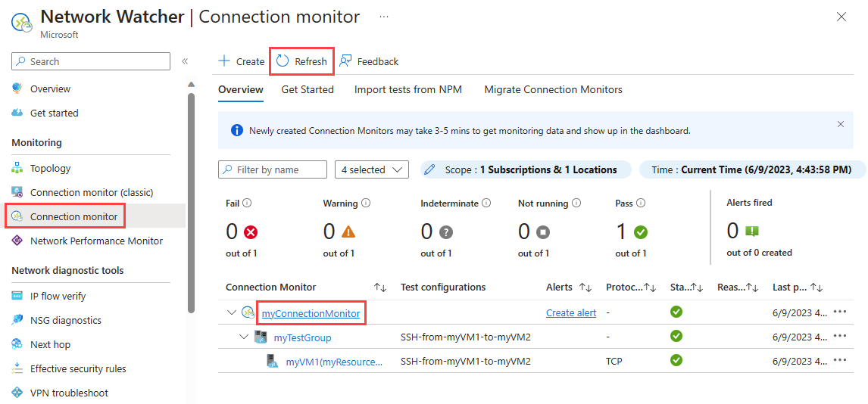Click the sidebar vertical scrollbar
This screenshot has width=868, height=404.
pos(191,197)
